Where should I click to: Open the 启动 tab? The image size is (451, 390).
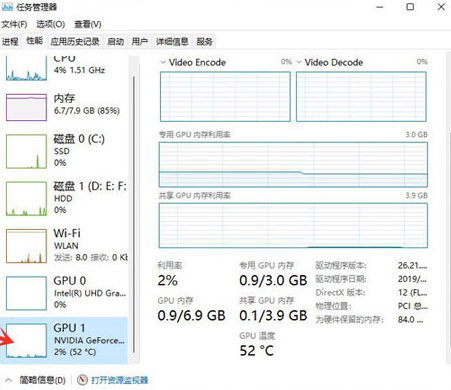click(116, 41)
